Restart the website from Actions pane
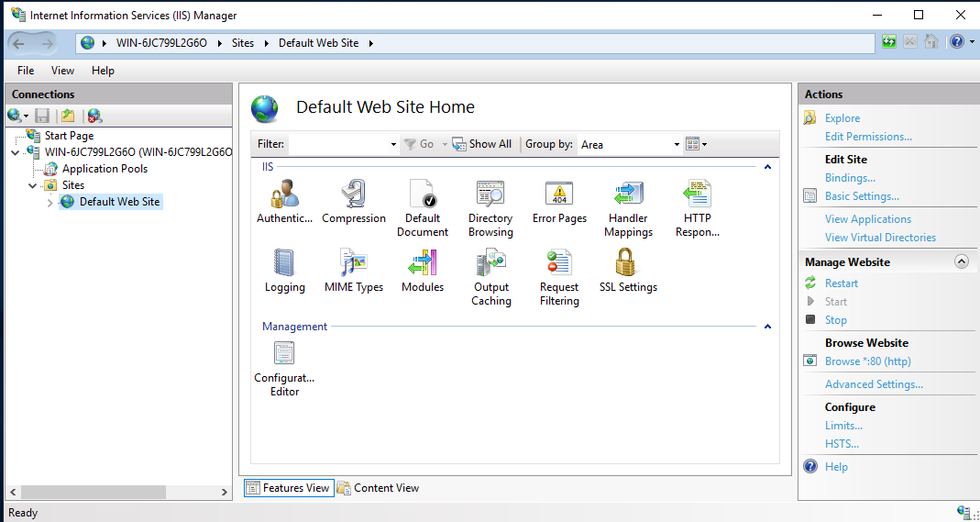This screenshot has height=522, width=980. (x=842, y=283)
